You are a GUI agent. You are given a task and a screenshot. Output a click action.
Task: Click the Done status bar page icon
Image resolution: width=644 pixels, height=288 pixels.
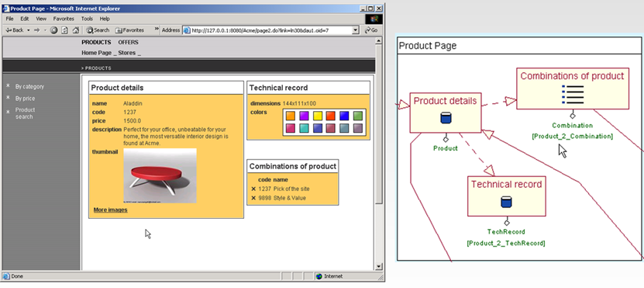[6, 276]
